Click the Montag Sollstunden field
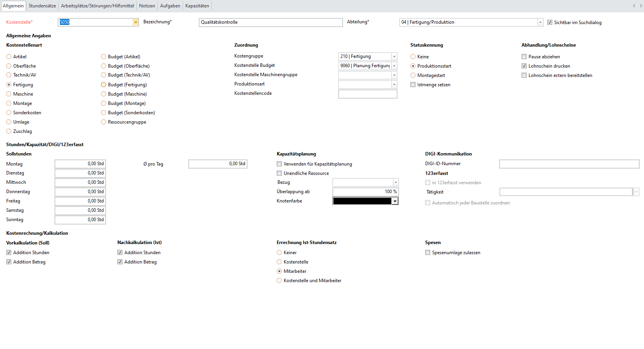The image size is (644, 349). [80, 164]
